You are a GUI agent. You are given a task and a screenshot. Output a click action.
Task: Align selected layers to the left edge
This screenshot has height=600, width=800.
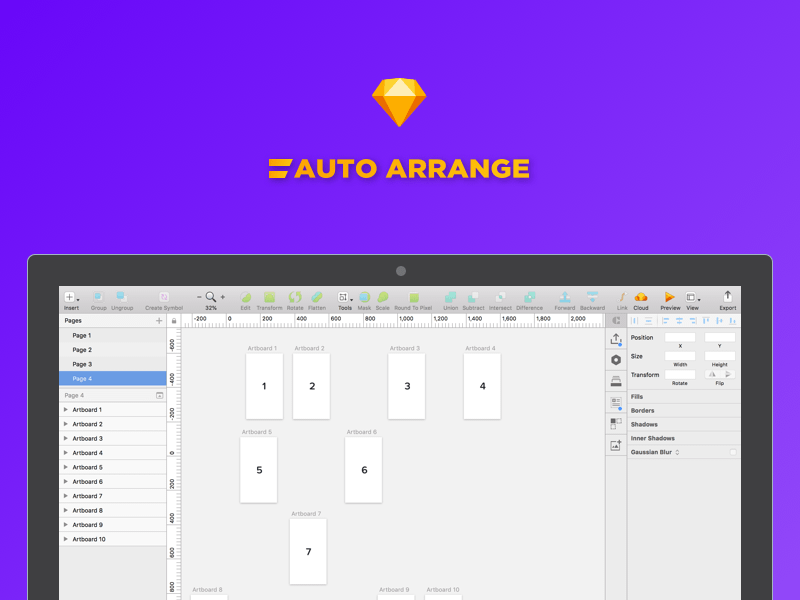point(665,321)
